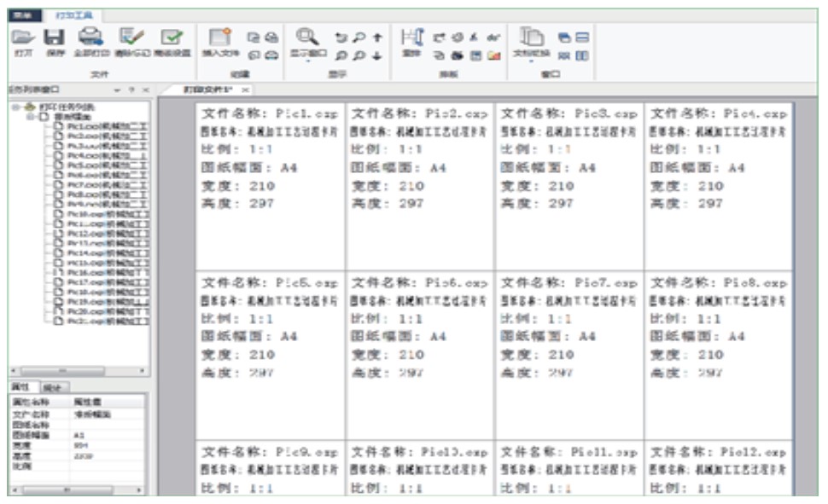Close the print file document tab
The image size is (828, 504).
[244, 90]
